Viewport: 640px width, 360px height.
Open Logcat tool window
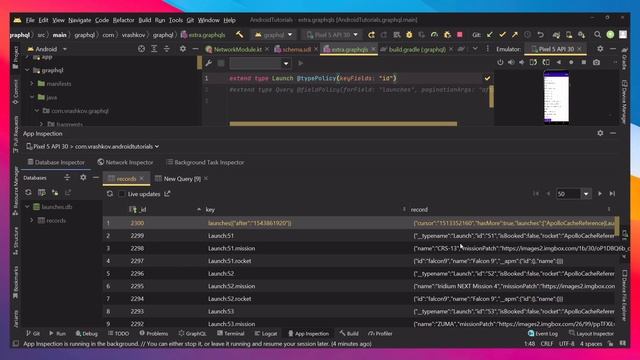click(x=266, y=333)
